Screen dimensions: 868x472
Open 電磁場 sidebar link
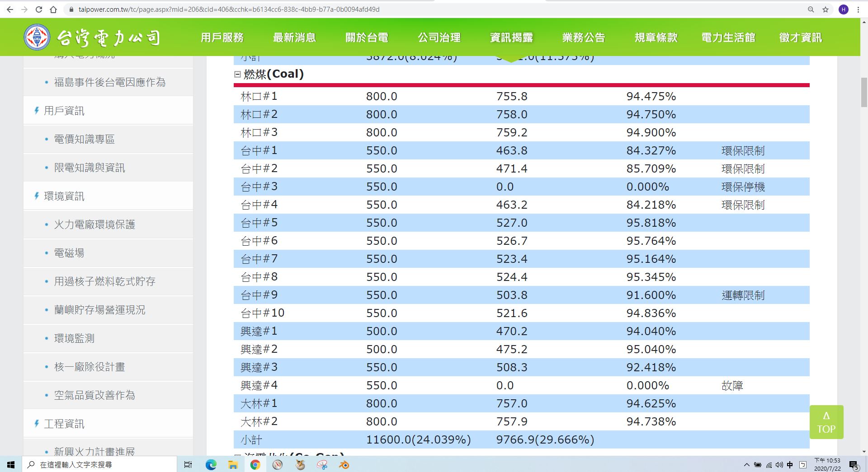point(69,253)
